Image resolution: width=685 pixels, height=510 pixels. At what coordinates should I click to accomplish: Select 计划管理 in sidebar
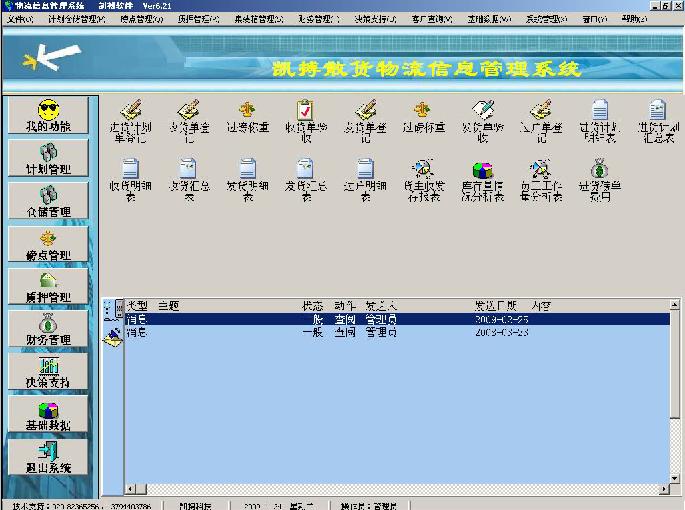48,158
